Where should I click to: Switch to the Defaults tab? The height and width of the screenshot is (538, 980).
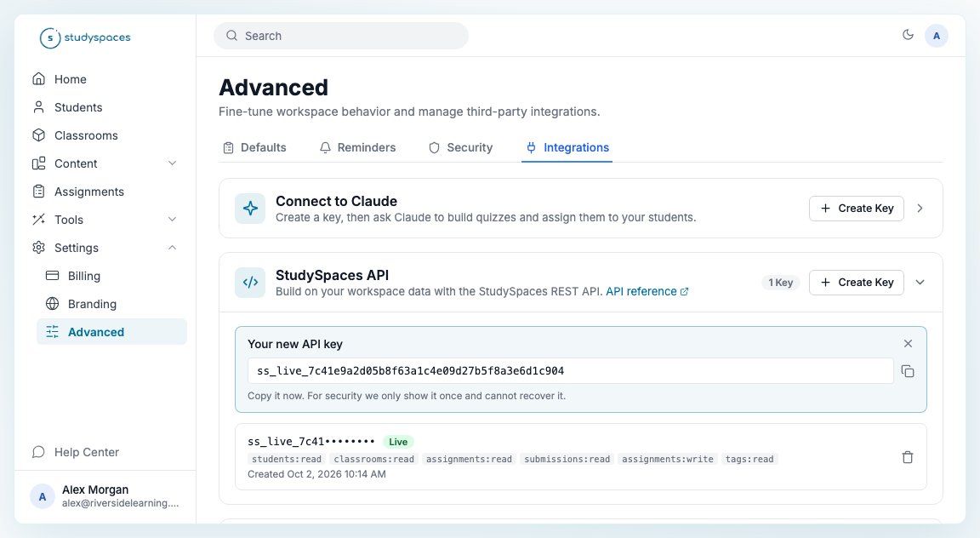click(255, 147)
